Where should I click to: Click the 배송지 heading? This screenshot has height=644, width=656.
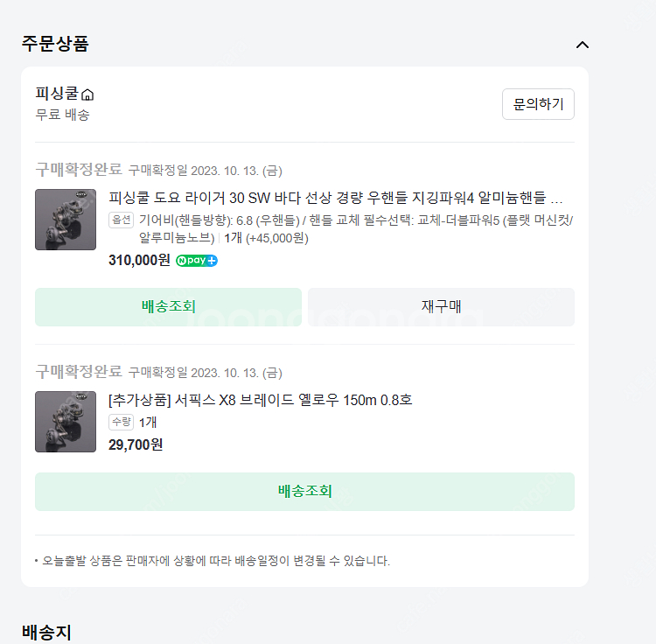pyautogui.click(x=46, y=633)
